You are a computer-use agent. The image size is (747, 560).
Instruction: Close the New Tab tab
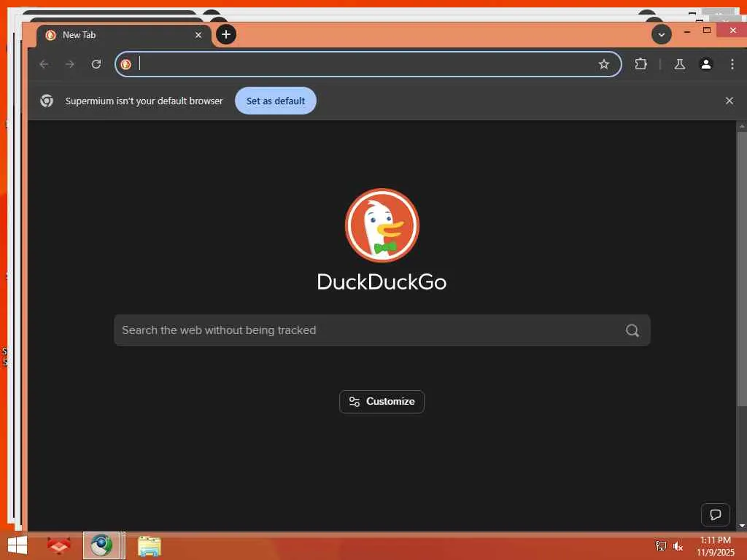(x=198, y=35)
